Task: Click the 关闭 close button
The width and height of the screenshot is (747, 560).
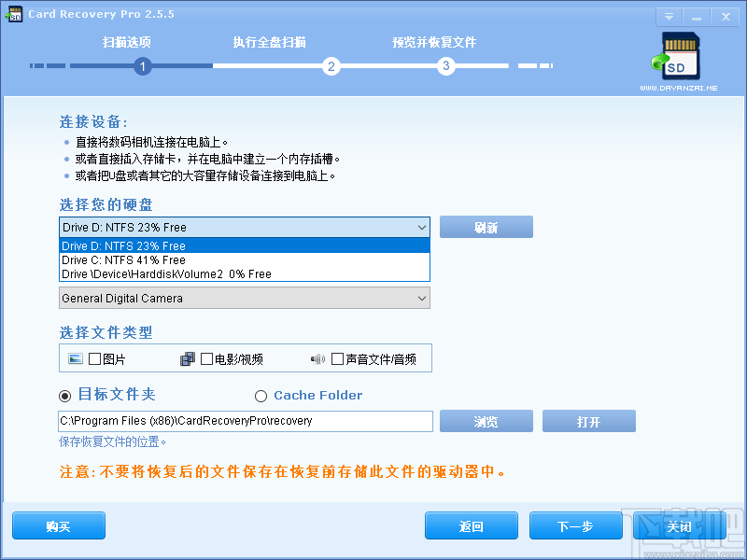Action: (680, 525)
